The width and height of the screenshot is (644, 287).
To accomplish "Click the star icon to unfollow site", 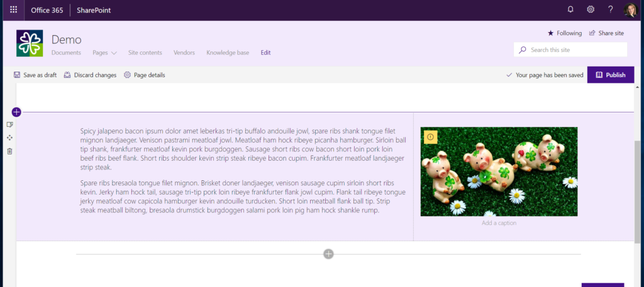I will [550, 33].
